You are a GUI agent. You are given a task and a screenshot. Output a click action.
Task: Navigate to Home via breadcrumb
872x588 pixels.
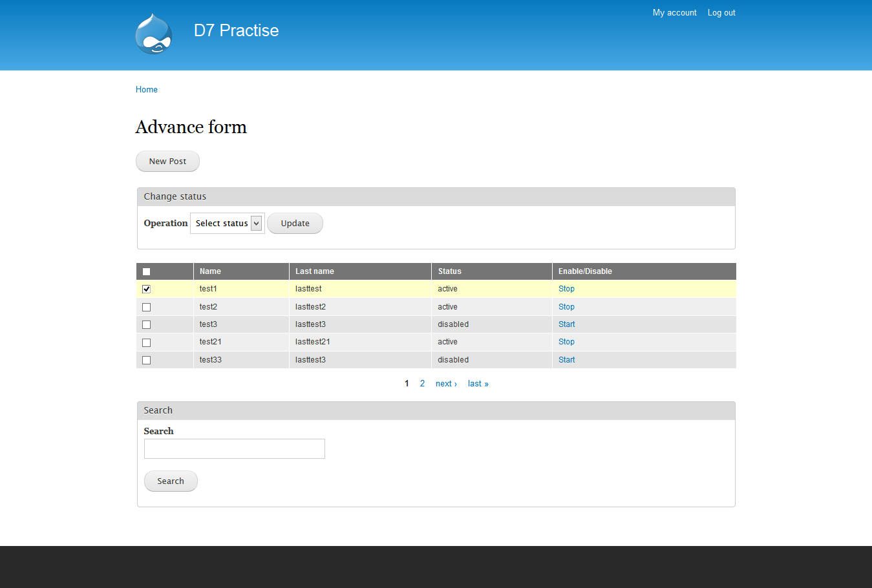coord(146,89)
